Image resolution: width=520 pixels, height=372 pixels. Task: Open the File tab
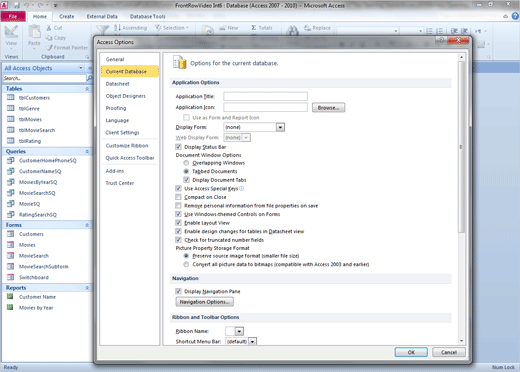13,16
